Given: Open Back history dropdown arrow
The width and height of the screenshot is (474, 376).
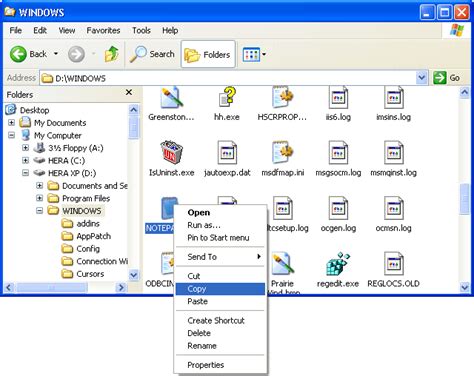Looking at the screenshot, I should pyautogui.click(x=56, y=54).
